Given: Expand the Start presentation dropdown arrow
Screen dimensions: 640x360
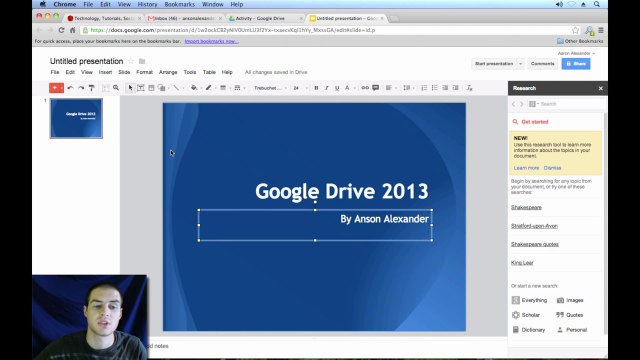Looking at the screenshot, I should coord(520,64).
